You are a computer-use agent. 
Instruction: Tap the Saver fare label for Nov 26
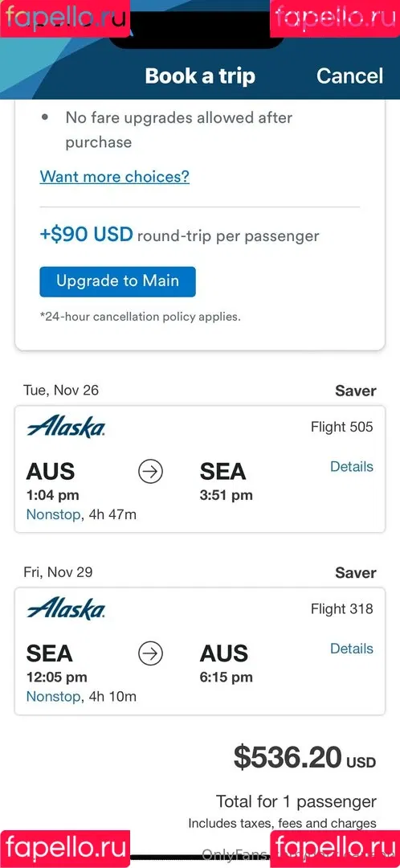[356, 391]
